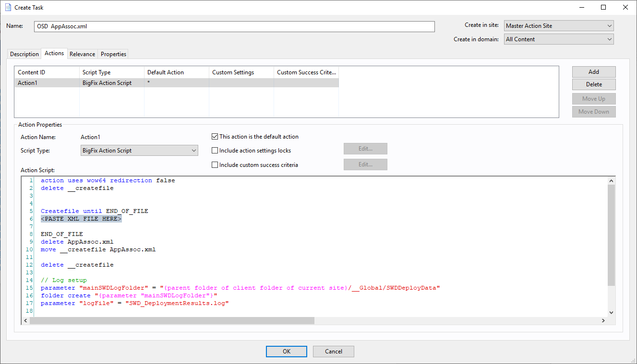
Task: Cancel the Create Task dialog
Action: [x=334, y=352]
